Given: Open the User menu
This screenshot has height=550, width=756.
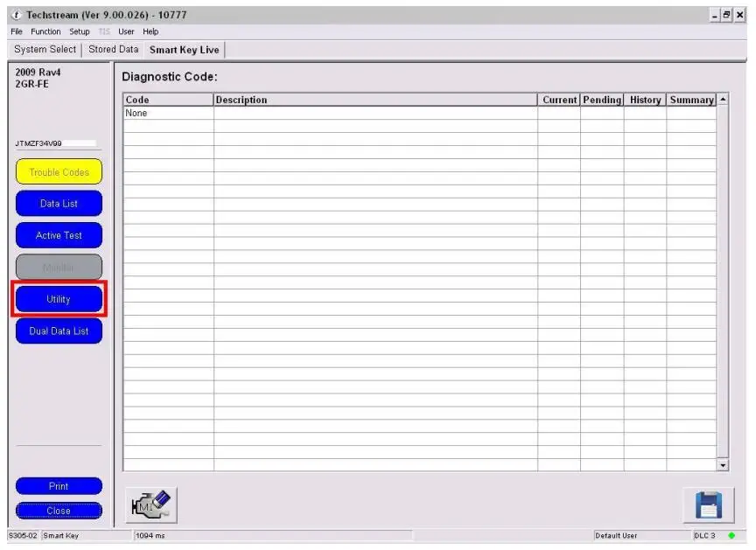Looking at the screenshot, I should click(126, 31).
